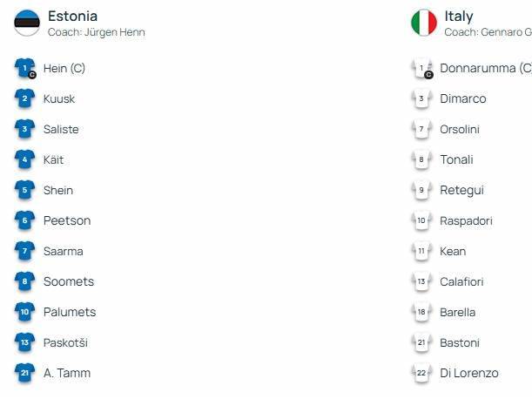Image resolution: width=532 pixels, height=399 pixels.
Task: Open Calafiori's player page
Action: coord(461,281)
